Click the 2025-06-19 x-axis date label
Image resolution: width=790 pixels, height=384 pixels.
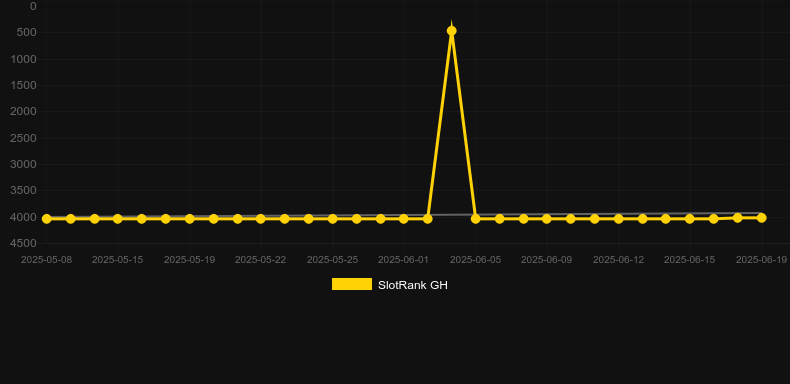pos(761,260)
